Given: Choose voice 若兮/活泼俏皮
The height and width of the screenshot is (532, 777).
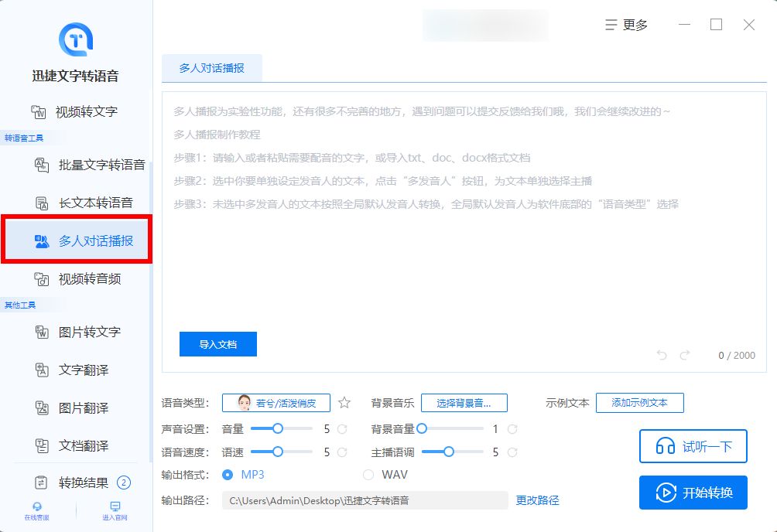Looking at the screenshot, I should point(276,403).
